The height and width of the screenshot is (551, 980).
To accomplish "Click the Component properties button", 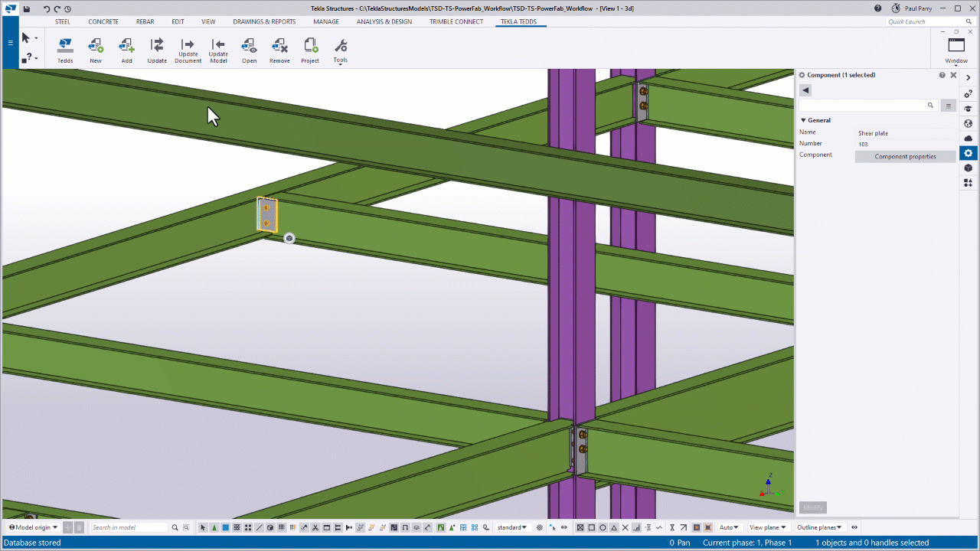I will [905, 156].
